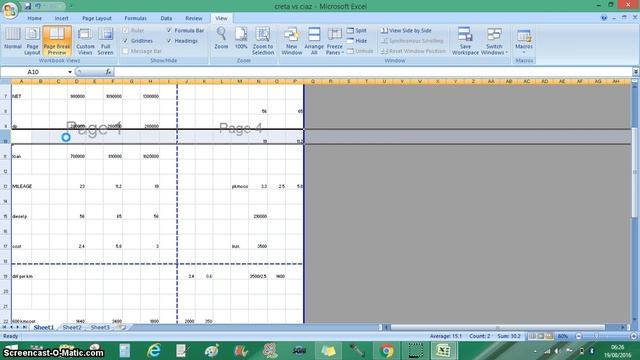
Task: Click Normal view icon in status bar
Action: 532,336
